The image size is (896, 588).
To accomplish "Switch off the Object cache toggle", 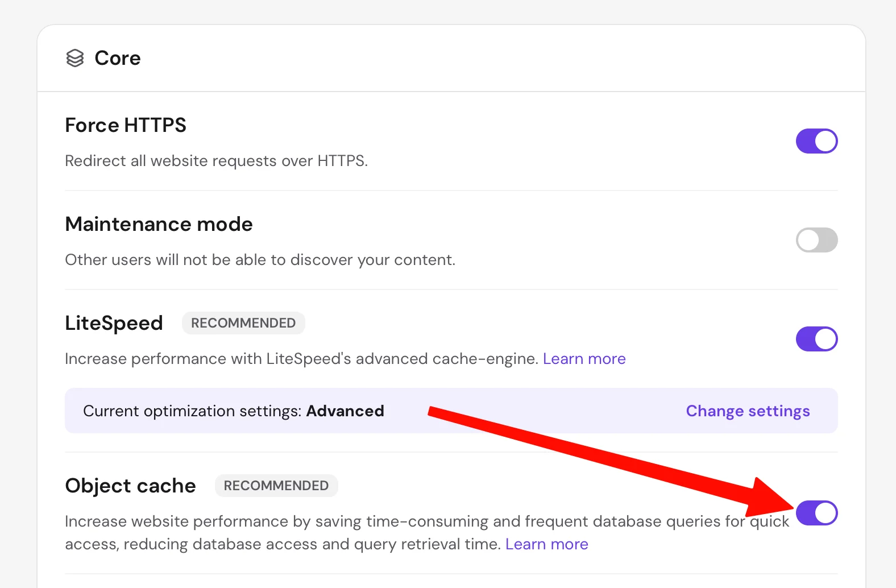I will click(816, 513).
